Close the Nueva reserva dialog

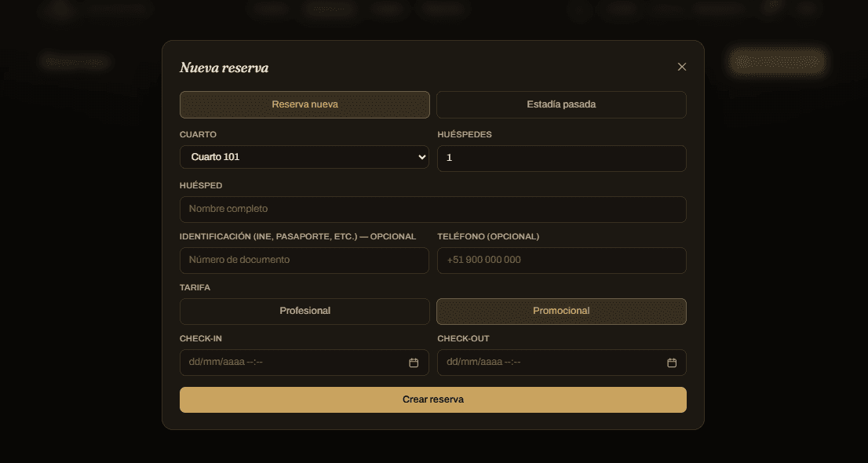pos(681,67)
